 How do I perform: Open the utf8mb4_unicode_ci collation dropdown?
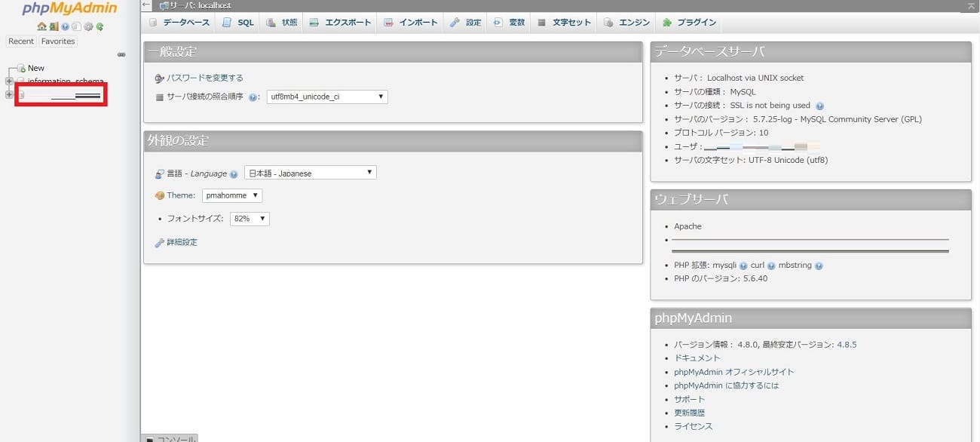pos(327,97)
